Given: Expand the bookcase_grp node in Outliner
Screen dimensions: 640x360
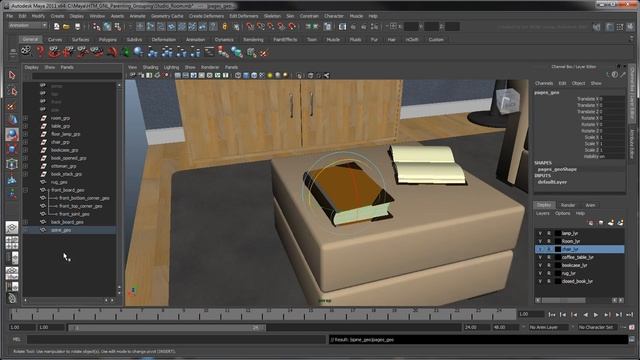Looking at the screenshot, I should (26, 150).
